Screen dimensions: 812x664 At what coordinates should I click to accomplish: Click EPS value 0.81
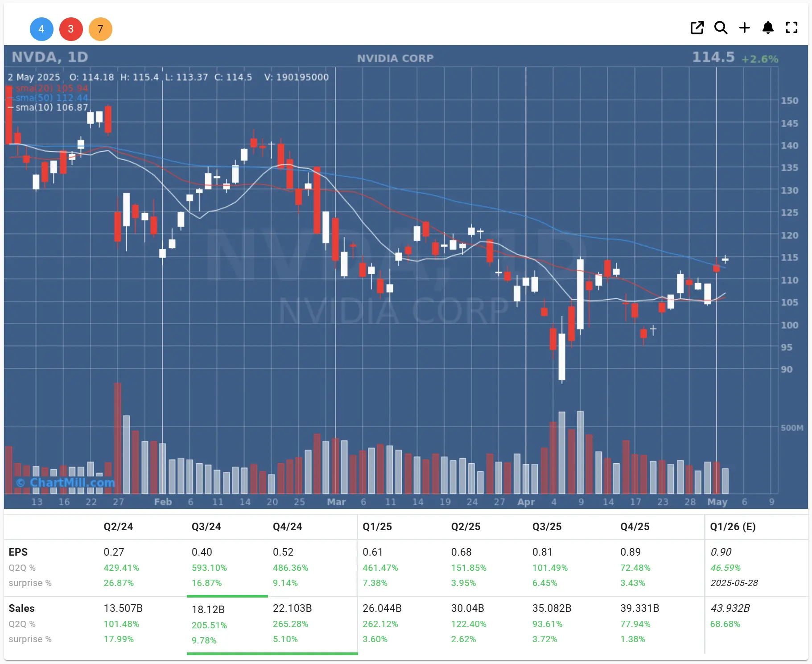pos(542,552)
